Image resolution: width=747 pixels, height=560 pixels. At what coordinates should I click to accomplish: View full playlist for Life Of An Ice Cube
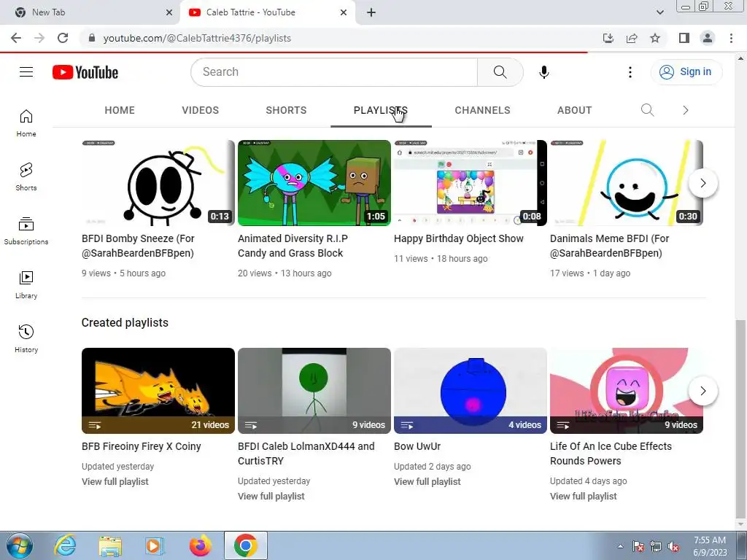click(583, 496)
